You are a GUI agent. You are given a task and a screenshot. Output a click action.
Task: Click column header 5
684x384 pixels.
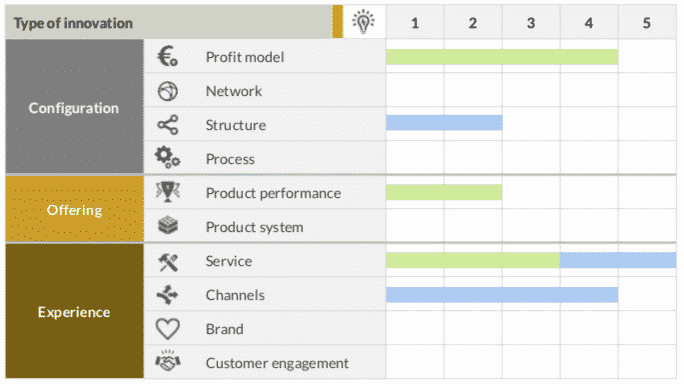[647, 23]
